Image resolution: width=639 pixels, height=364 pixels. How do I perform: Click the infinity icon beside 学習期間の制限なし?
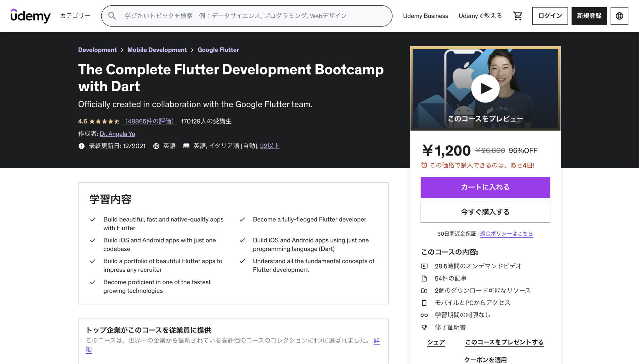[x=424, y=315]
